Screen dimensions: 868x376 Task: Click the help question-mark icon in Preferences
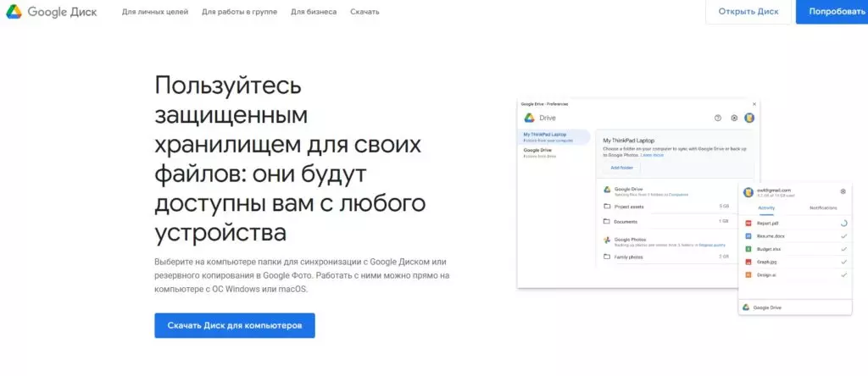(x=718, y=118)
